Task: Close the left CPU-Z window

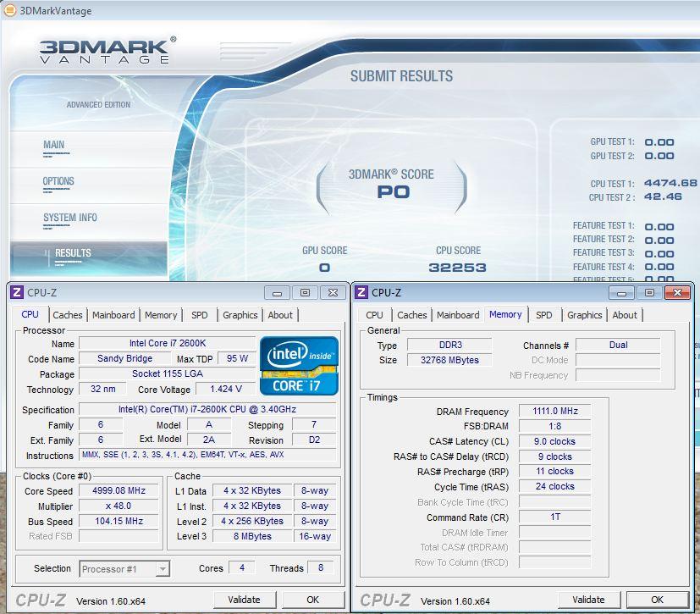Action: coord(333,293)
